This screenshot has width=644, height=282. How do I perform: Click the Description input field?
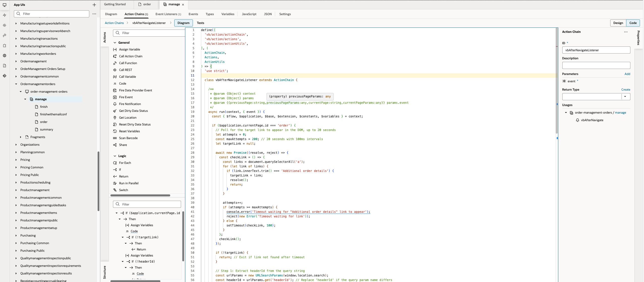coord(596,65)
